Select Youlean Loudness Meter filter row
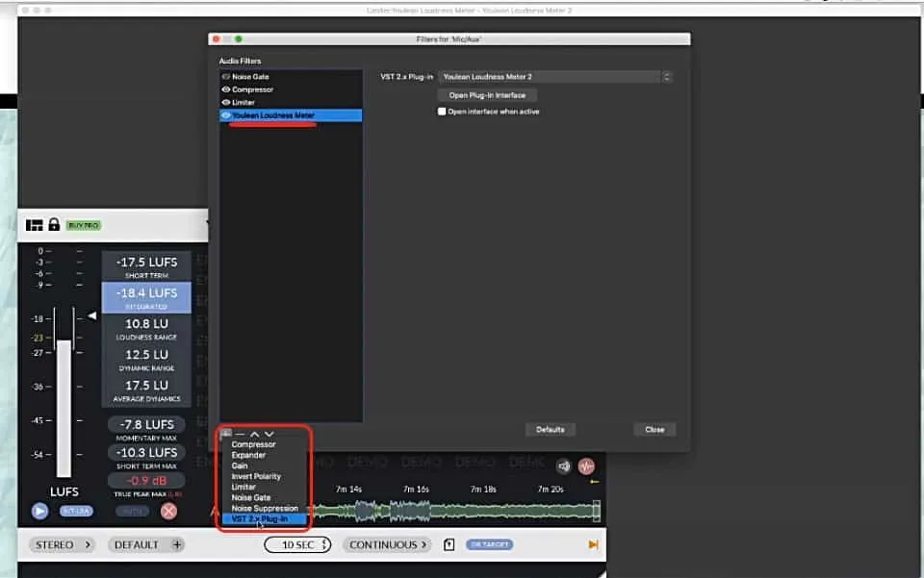Image resolution: width=924 pixels, height=578 pixels. 291,115
